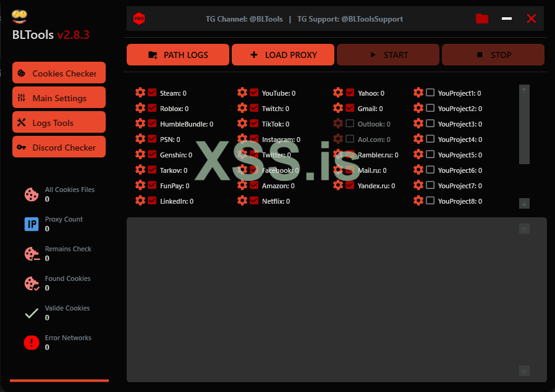Uncheck the LinkedIn checkbox
Viewport: 555px width, 392px height.
[152, 201]
